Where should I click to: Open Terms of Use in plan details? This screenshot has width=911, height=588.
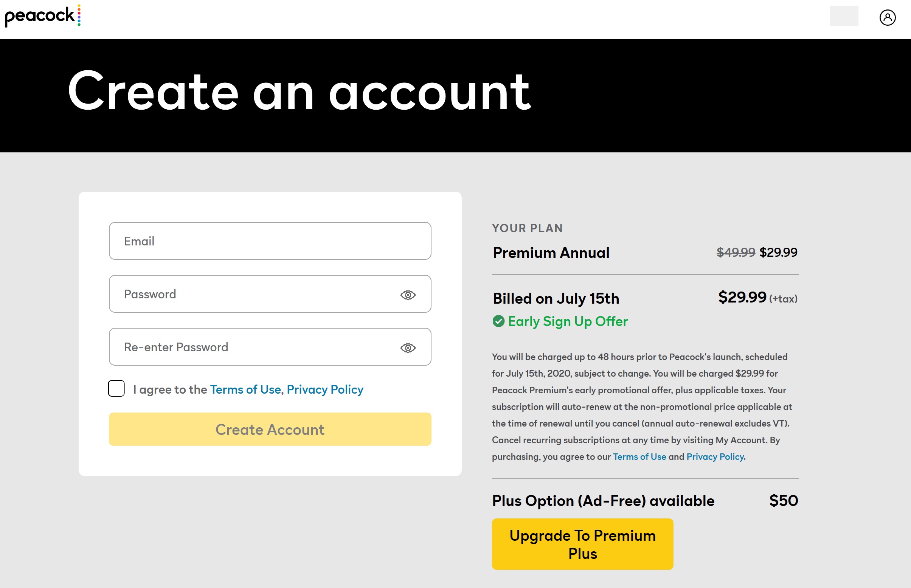(x=639, y=457)
